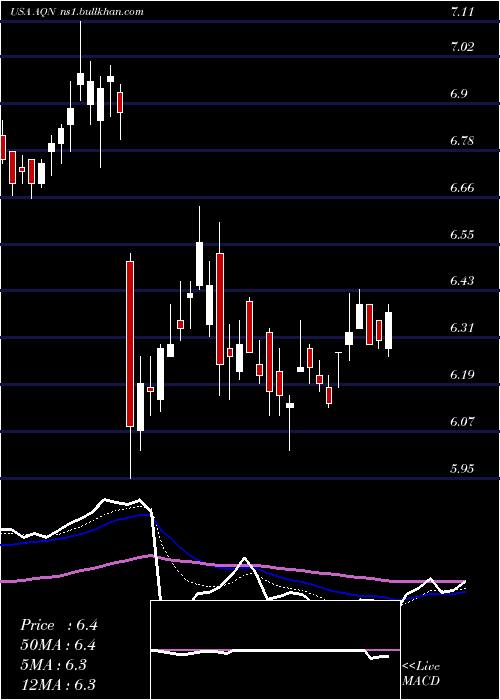Viewport: 500px width, 700px height.
Task: Click the tall red gap-down candlestick
Action: pos(130,344)
